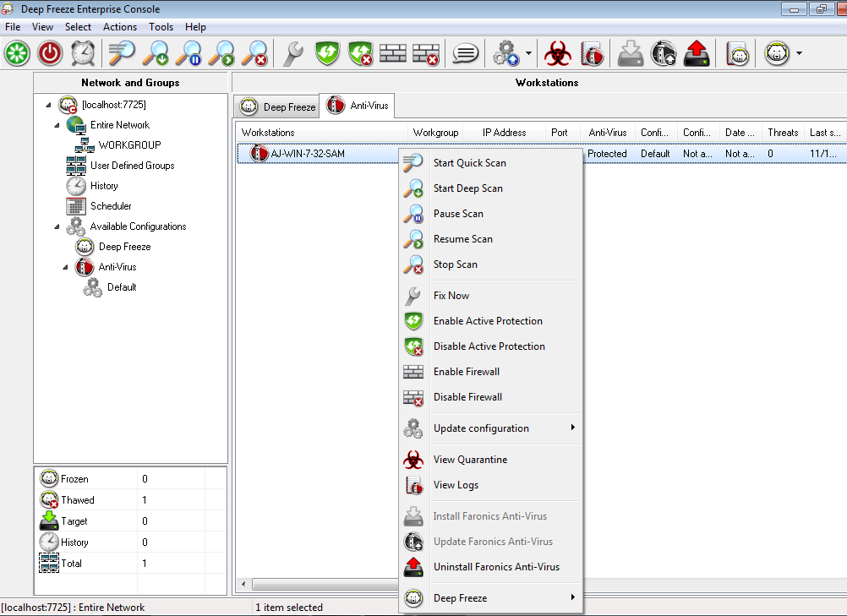Select the Default configuration tree item
The image size is (847, 616).
point(122,287)
